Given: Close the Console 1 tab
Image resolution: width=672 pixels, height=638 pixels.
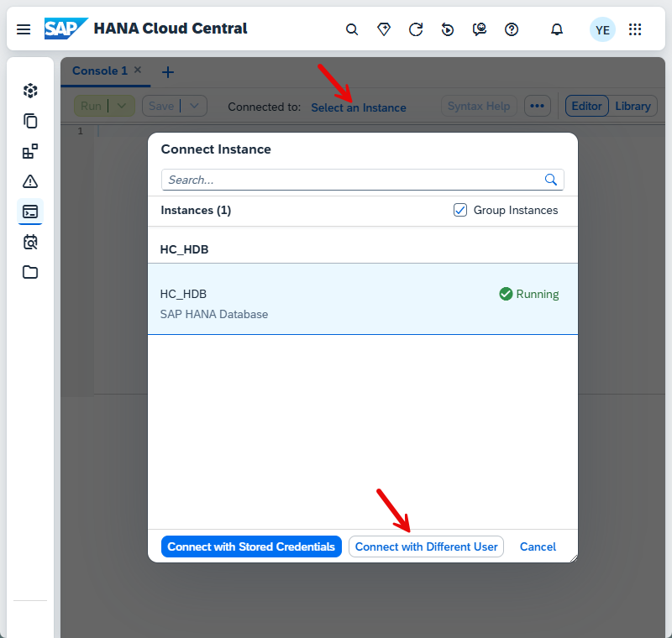Looking at the screenshot, I should point(138,70).
